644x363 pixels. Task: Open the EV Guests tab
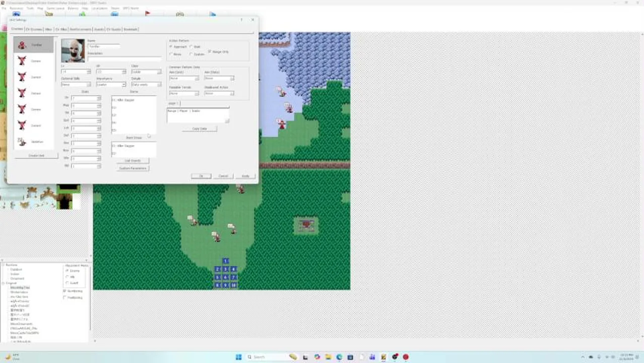click(113, 29)
